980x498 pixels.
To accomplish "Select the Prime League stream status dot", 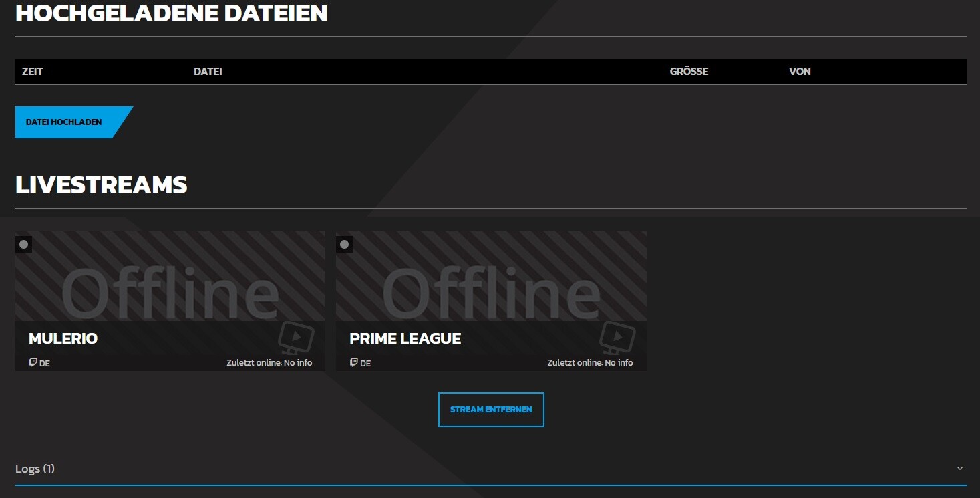I will point(345,245).
